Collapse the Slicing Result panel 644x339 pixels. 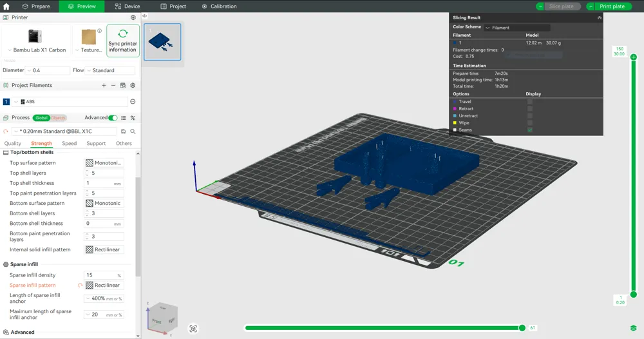coord(599,17)
